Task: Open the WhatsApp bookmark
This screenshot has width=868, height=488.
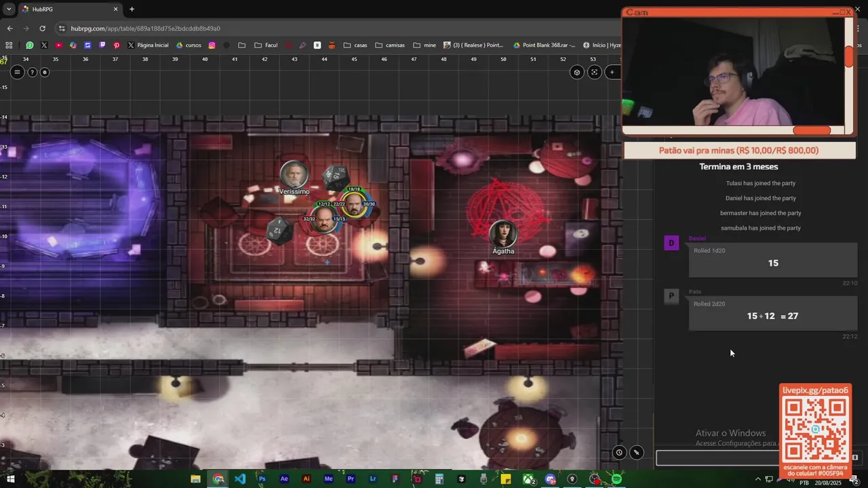Action: [x=29, y=45]
